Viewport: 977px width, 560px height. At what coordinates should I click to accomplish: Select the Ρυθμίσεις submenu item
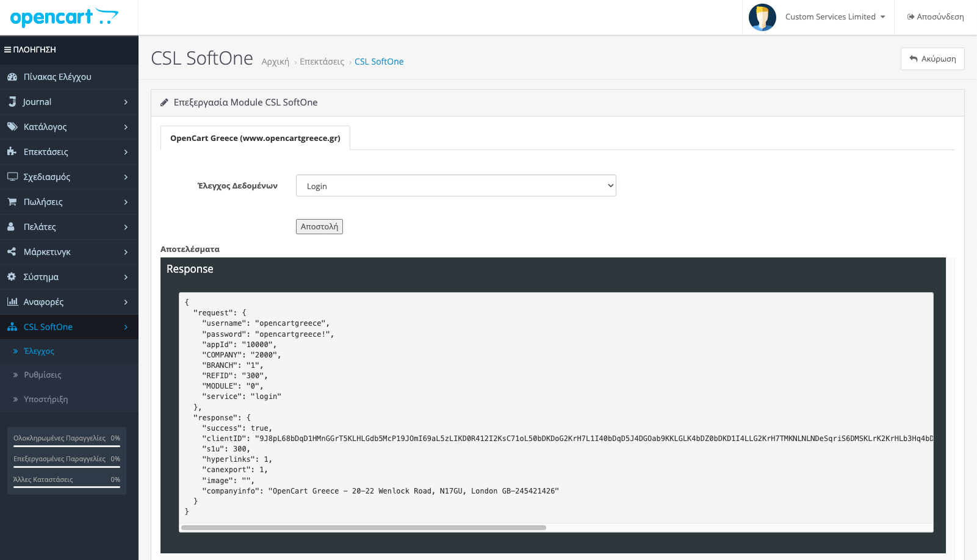pyautogui.click(x=69, y=375)
